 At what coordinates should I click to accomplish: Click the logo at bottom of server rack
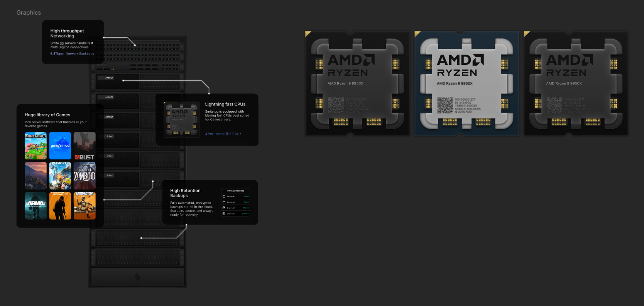click(137, 277)
